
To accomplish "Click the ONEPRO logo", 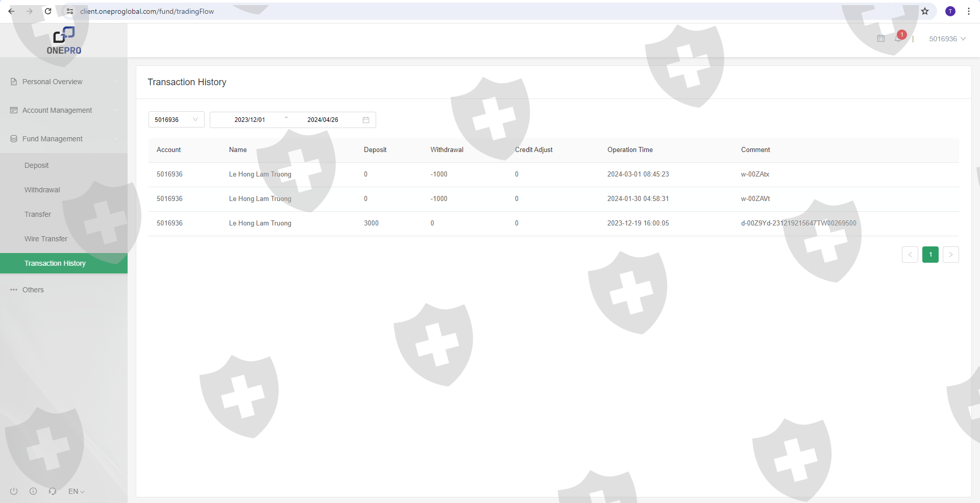I will click(64, 41).
